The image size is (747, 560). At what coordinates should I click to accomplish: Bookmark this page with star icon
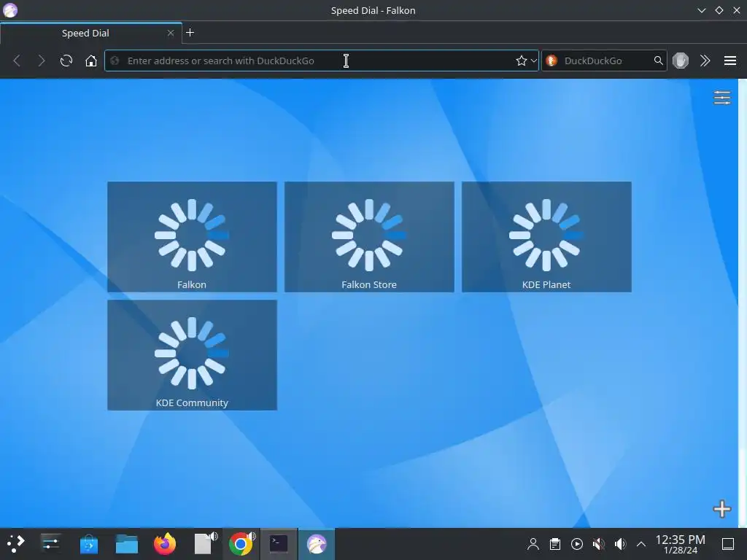521,61
